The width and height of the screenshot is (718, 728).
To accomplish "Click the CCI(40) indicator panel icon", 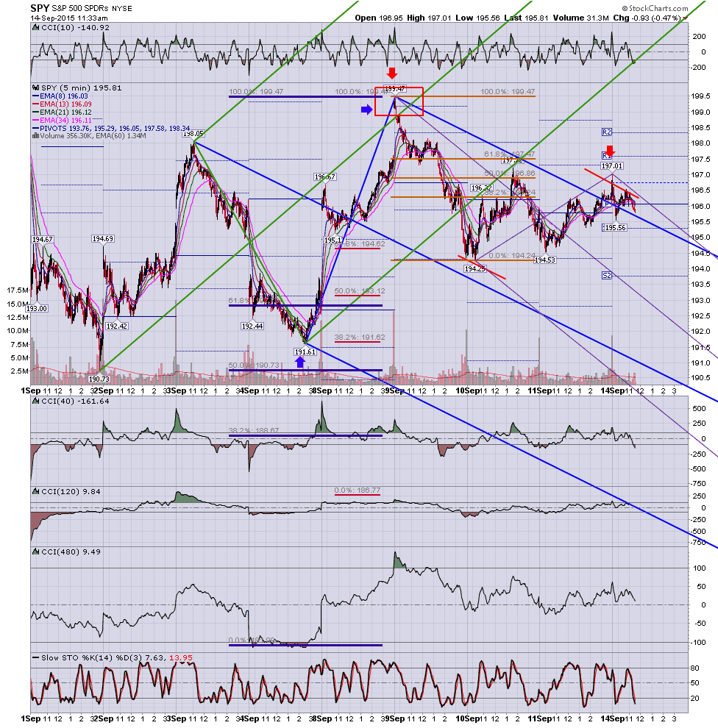I will (35, 402).
